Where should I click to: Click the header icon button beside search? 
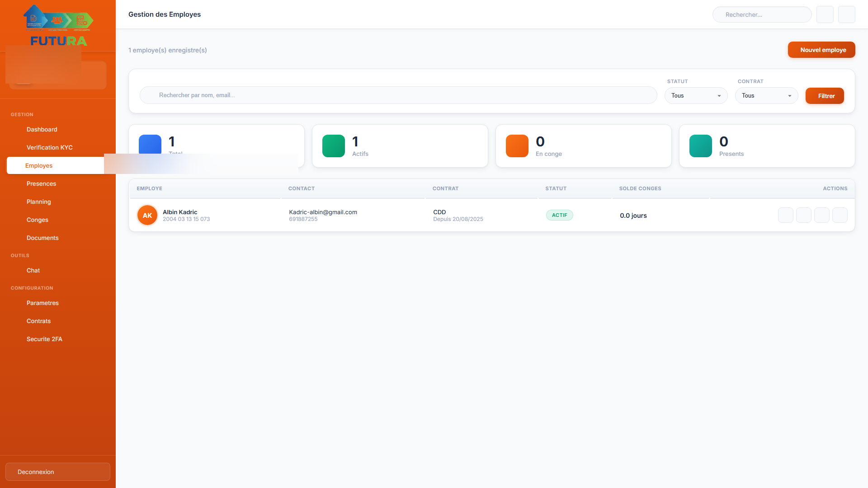[x=825, y=14]
